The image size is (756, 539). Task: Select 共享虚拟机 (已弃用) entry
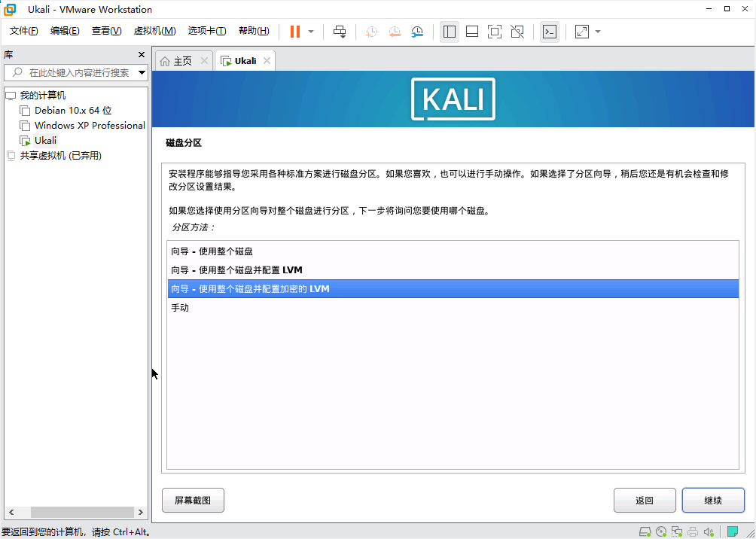coord(61,155)
